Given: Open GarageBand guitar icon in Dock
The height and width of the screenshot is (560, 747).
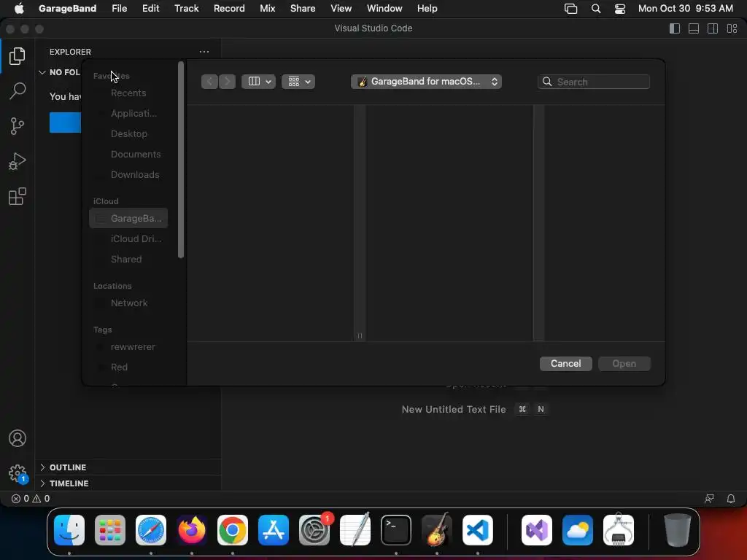Looking at the screenshot, I should [437, 529].
